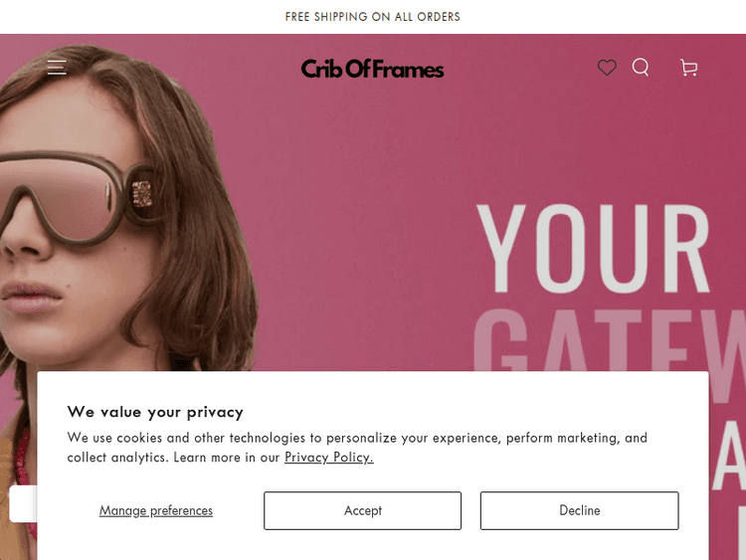Click the Crib Of Frames logo
Viewport: 746px width, 560px height.
pyautogui.click(x=372, y=69)
